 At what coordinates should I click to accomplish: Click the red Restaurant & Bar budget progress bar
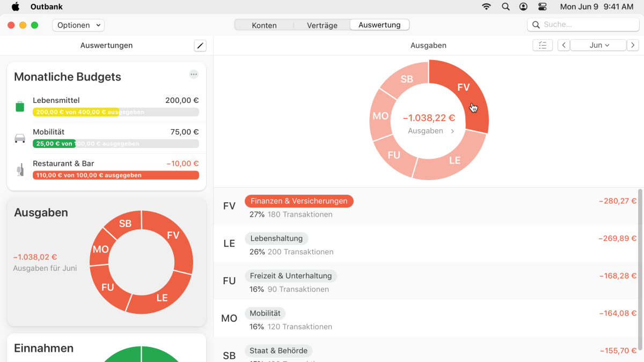coord(116,175)
